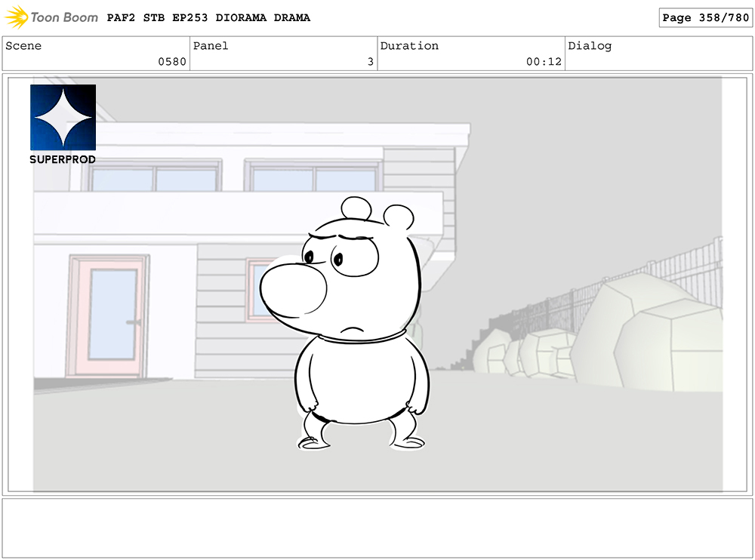This screenshot has height=560, width=755.
Task: Click the Page 358/780 indicator
Action: point(705,18)
